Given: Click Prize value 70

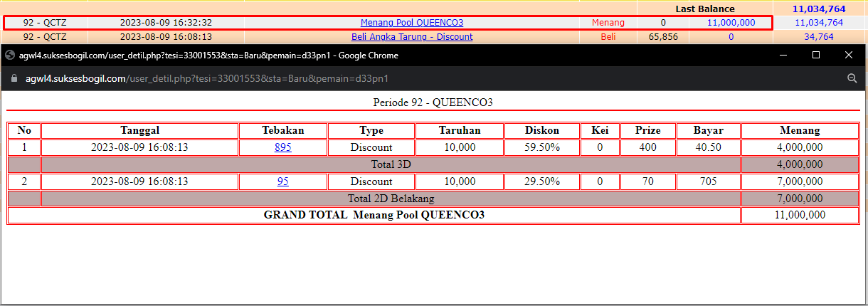Looking at the screenshot, I should click(647, 181).
